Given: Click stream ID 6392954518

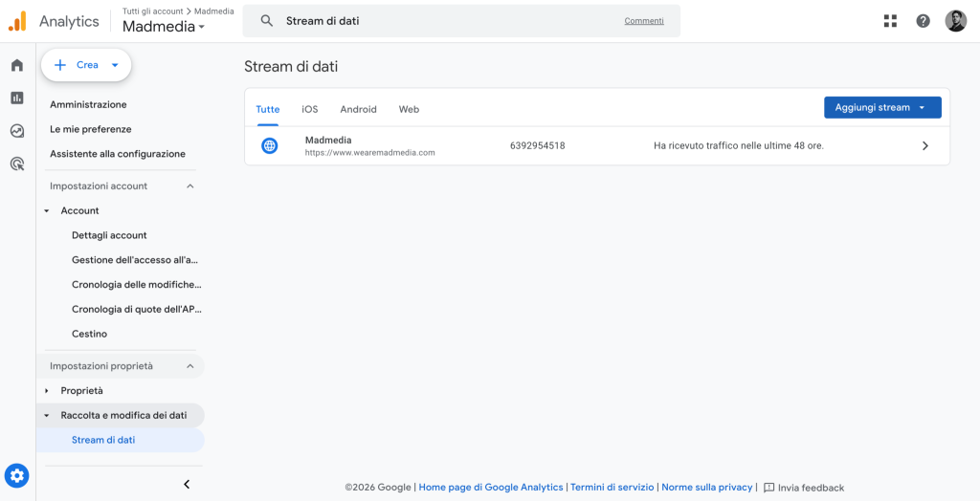Looking at the screenshot, I should (x=538, y=146).
